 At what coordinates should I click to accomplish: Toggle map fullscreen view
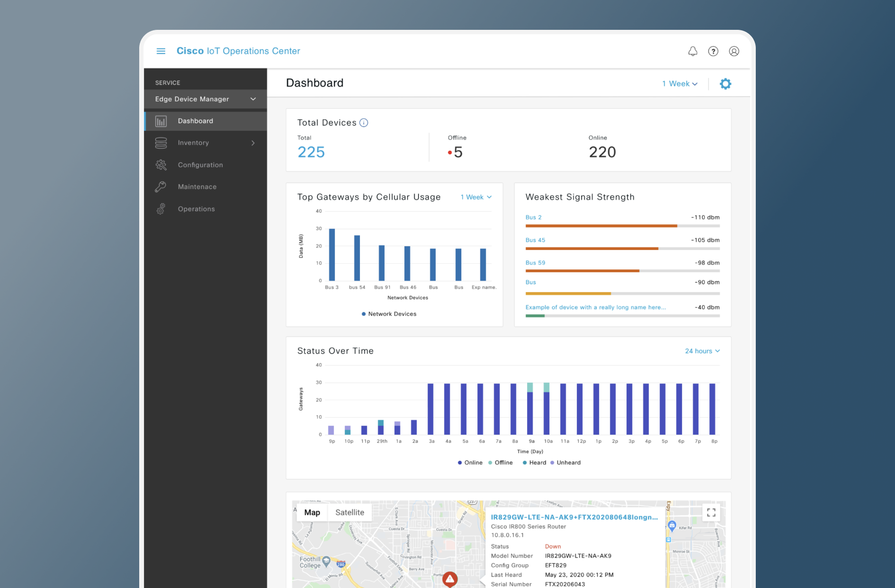tap(711, 512)
